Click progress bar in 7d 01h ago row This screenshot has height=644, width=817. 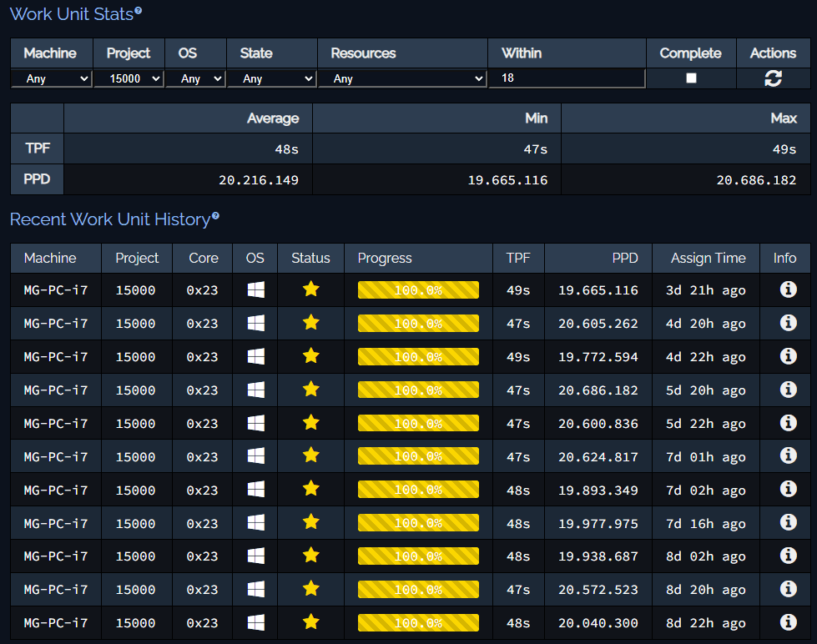[418, 456]
